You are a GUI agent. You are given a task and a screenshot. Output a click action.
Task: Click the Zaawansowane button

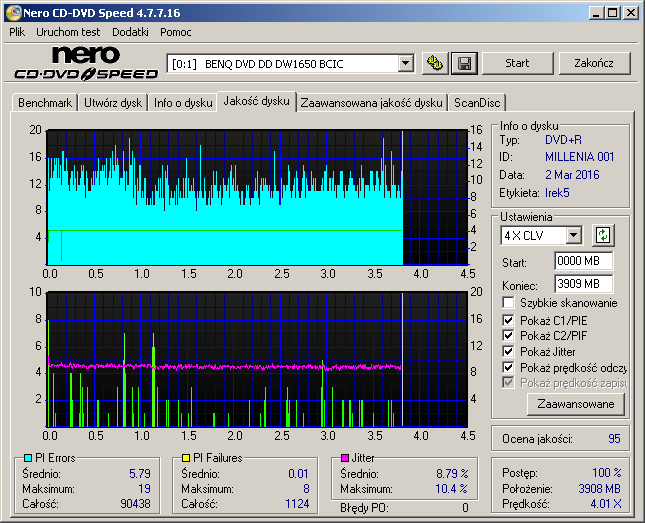pyautogui.click(x=575, y=404)
